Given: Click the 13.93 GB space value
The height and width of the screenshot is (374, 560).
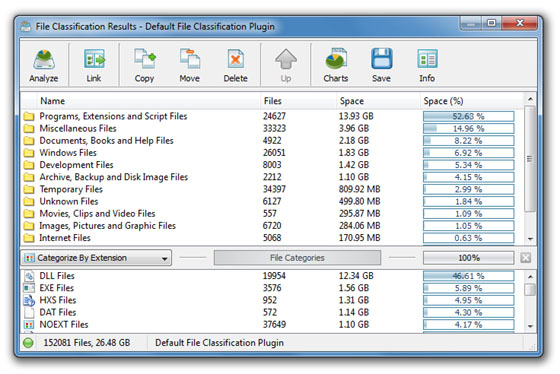Looking at the screenshot, I should [x=356, y=116].
